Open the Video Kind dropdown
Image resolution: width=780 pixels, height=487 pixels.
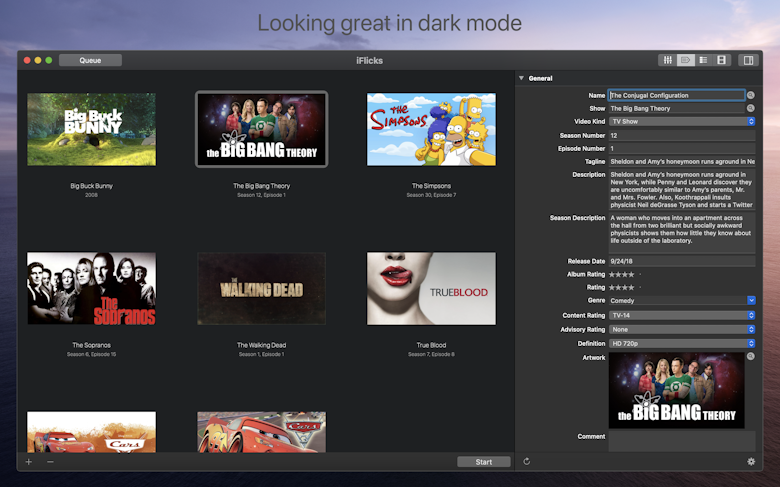[682, 121]
